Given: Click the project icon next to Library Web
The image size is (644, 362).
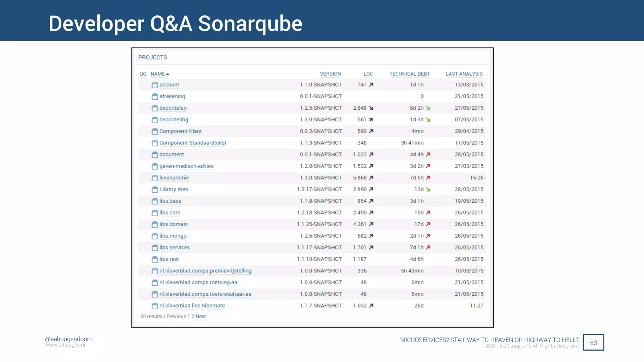Looking at the screenshot, I should (x=155, y=189).
